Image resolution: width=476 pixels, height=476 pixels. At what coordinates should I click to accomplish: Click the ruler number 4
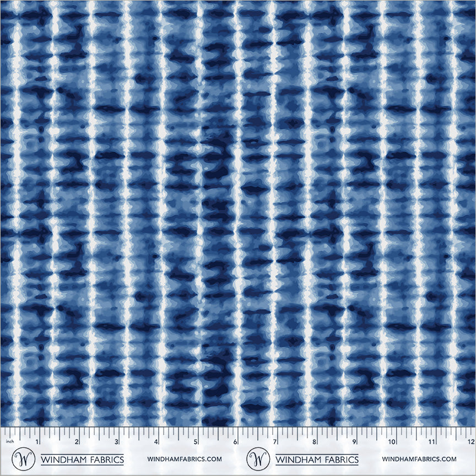(156, 442)
